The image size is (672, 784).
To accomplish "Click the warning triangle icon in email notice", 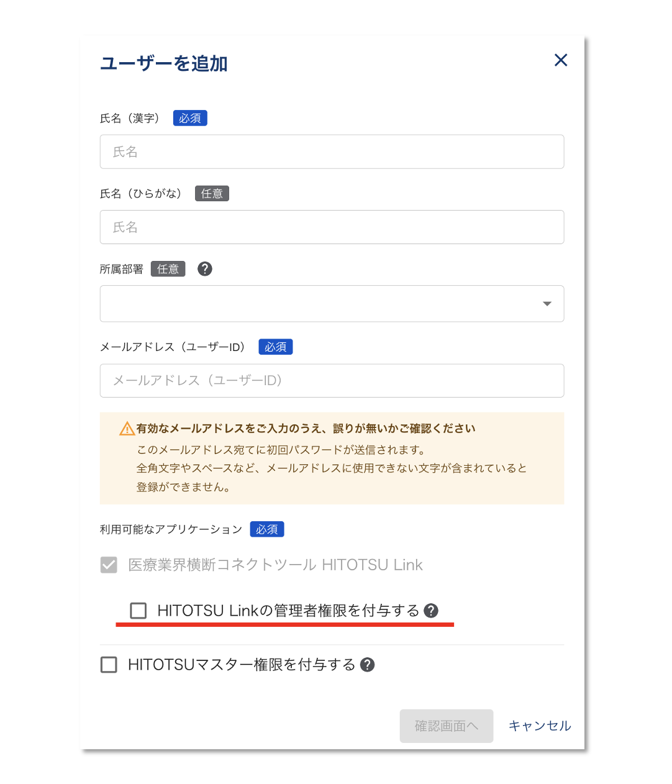I will tap(127, 429).
